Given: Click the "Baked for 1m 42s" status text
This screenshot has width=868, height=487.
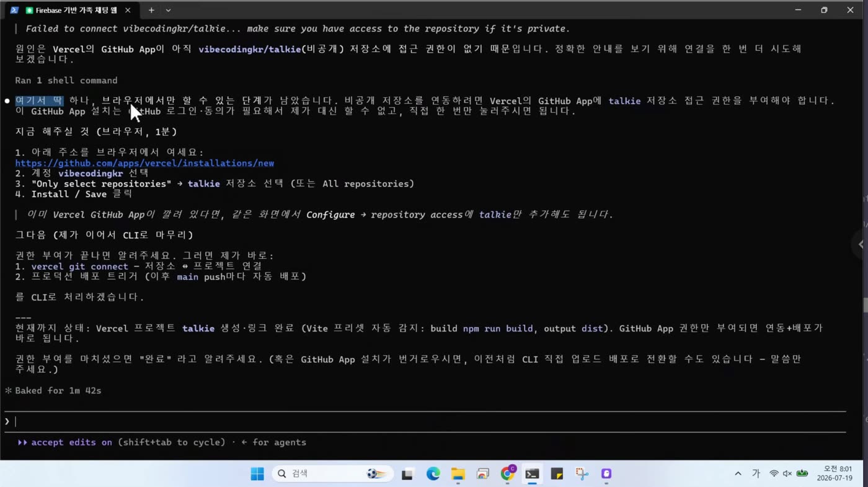Looking at the screenshot, I should click(58, 391).
